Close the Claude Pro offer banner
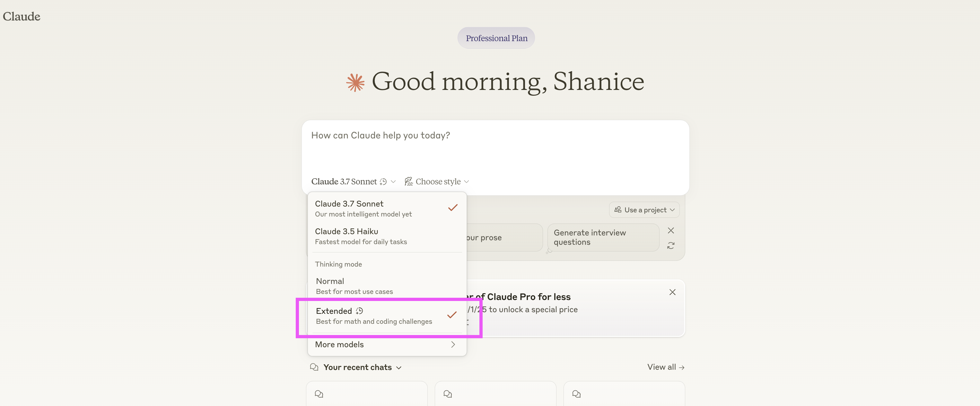Viewport: 980px width, 406px height. (x=672, y=292)
